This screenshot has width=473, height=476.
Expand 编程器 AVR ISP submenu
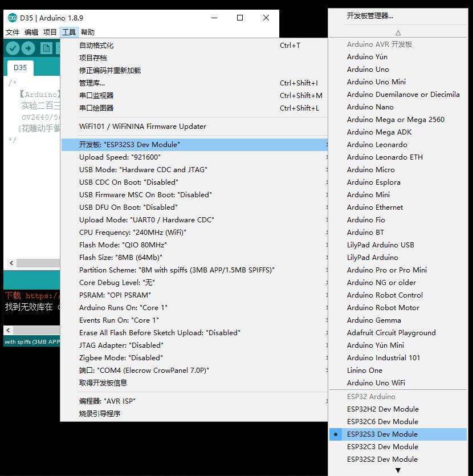(194, 401)
